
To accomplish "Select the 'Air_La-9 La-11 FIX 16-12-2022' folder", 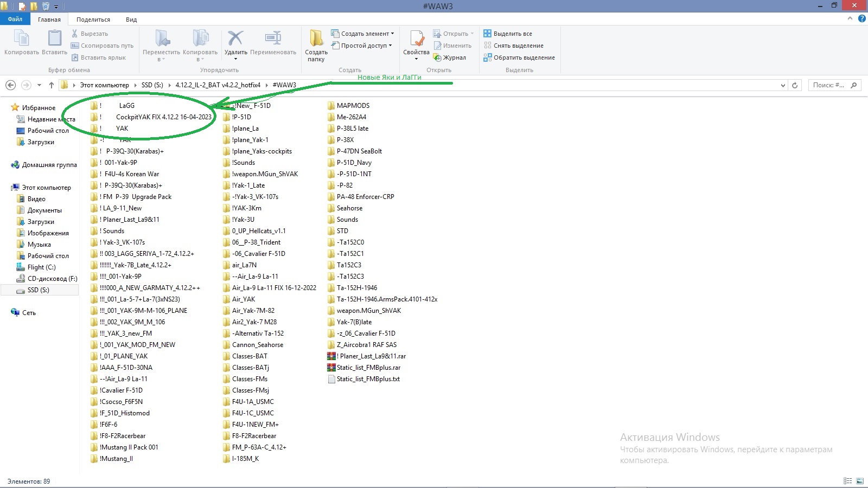I will (x=270, y=288).
